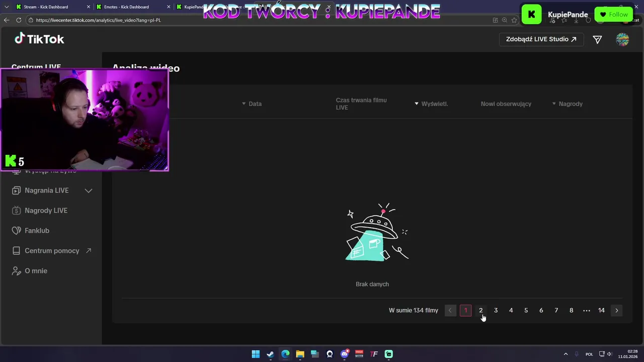Expand the Nagrania LIVE submenu chevron

click(x=89, y=191)
